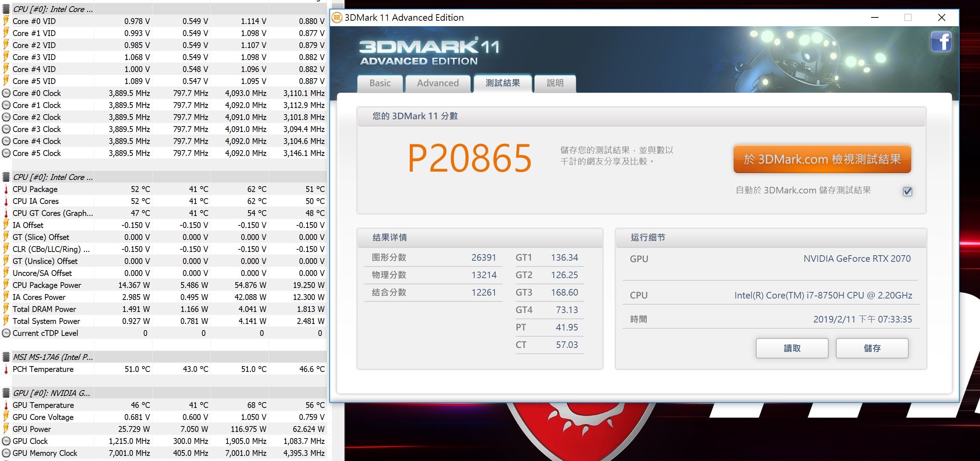Select the GT3 value 168.60
Image resolution: width=980 pixels, height=461 pixels.
point(564,292)
